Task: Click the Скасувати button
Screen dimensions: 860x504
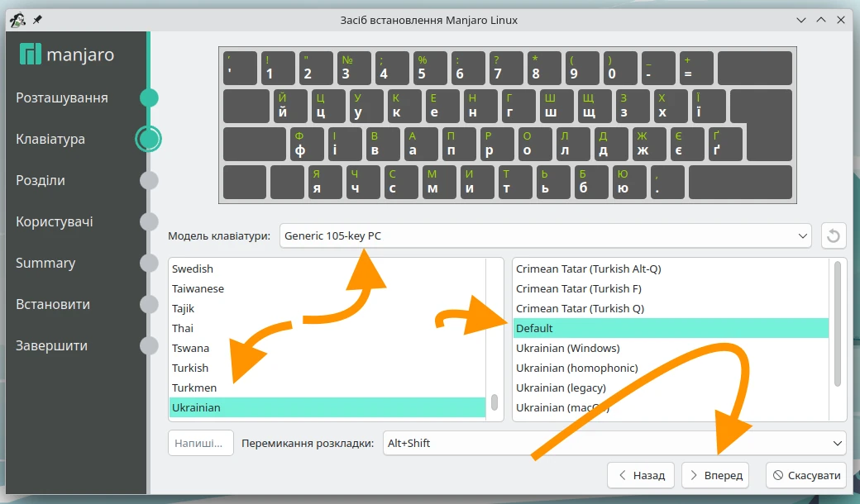Action: tap(805, 475)
